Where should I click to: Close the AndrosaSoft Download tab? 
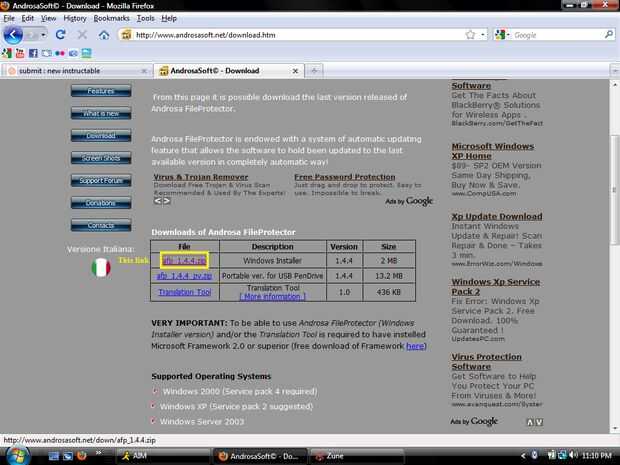(x=295, y=71)
